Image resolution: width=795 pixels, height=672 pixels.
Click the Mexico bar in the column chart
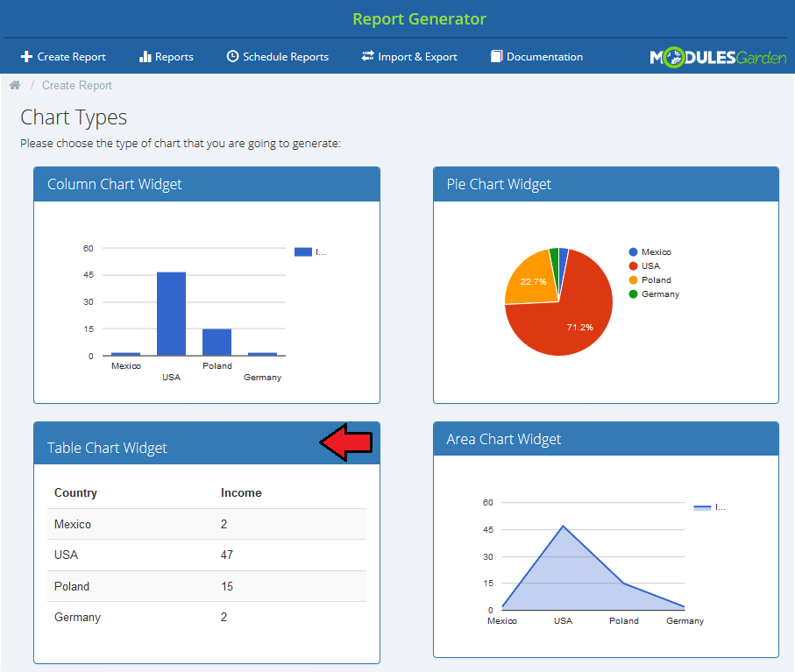click(125, 354)
